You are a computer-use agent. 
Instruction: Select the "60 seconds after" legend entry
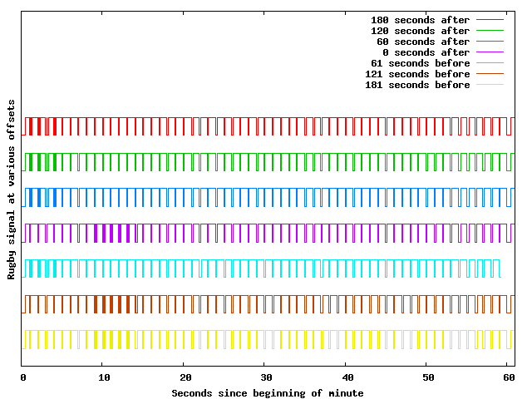422,42
